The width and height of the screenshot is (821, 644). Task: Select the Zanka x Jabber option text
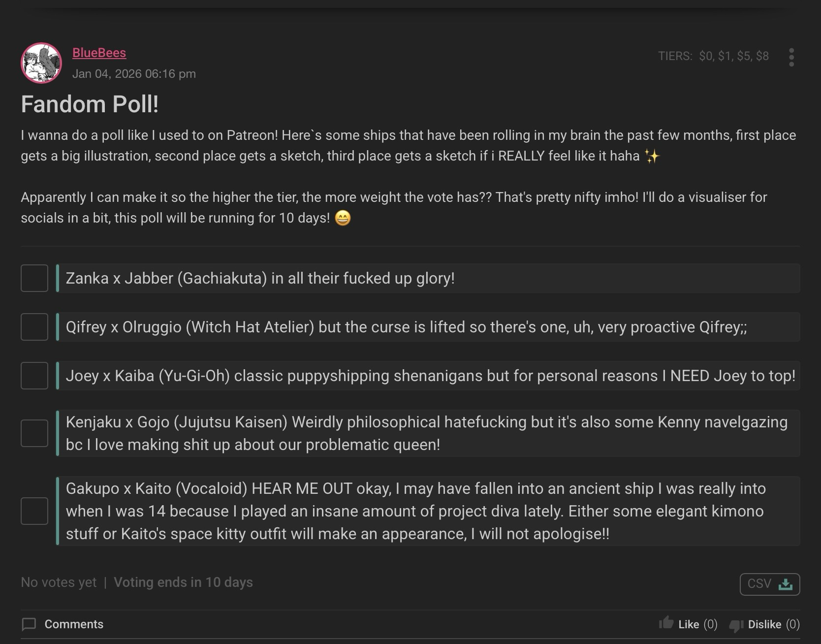click(260, 278)
